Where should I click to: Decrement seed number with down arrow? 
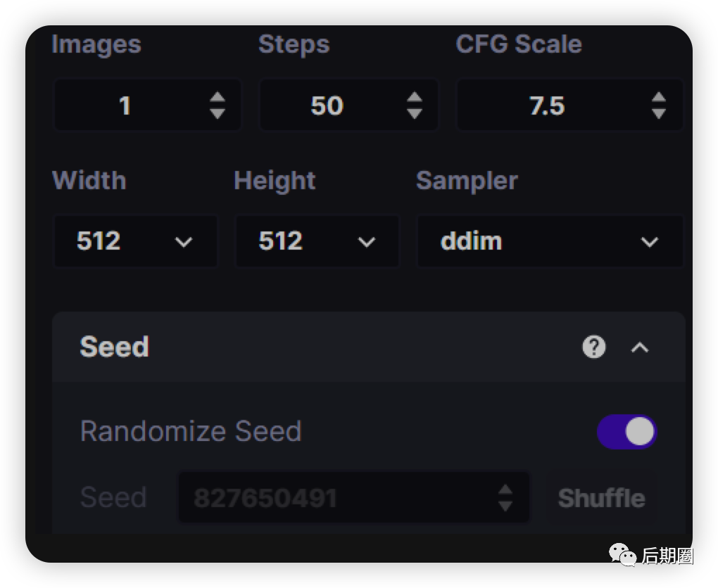pyautogui.click(x=505, y=506)
